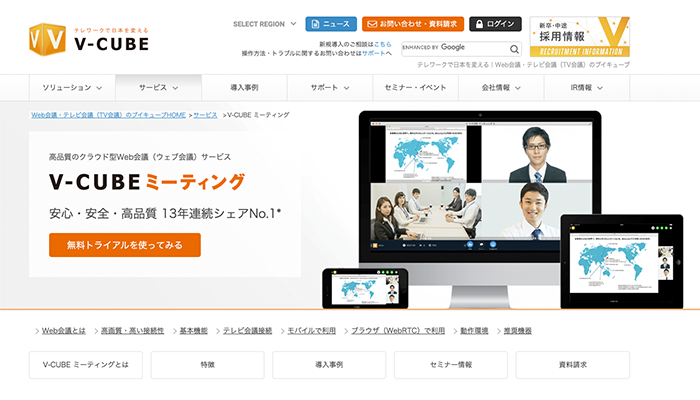Open breadcrumb link to ブイキューブHOME
The width and height of the screenshot is (700, 400).
(x=108, y=115)
